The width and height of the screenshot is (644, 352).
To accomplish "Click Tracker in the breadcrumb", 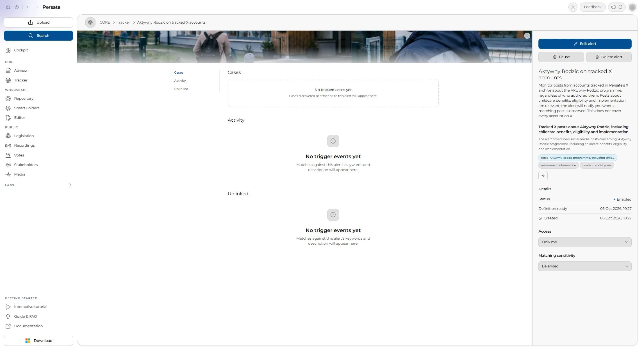I will point(123,22).
